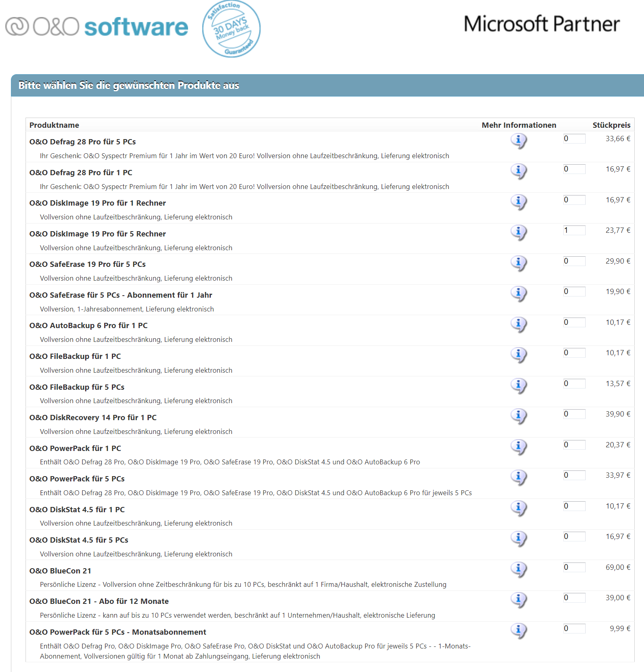
Task: Focus quantity field for DiskImage 19 Pro für 1 Rechner
Action: point(574,200)
